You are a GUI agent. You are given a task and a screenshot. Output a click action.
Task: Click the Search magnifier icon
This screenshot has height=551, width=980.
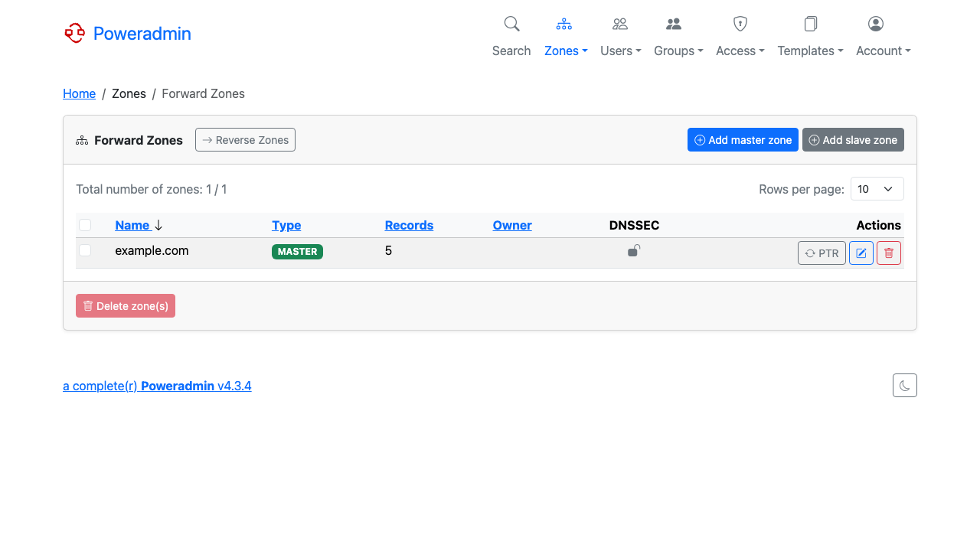(x=511, y=24)
